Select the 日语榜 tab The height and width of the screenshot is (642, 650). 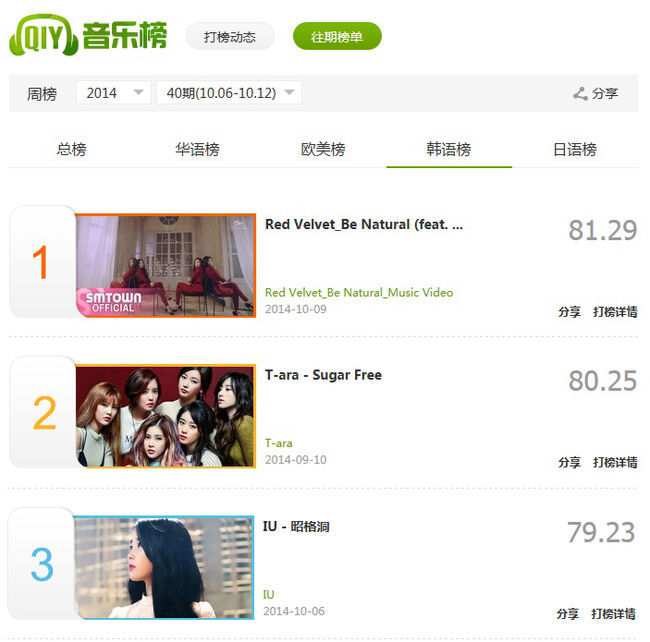coord(575,149)
